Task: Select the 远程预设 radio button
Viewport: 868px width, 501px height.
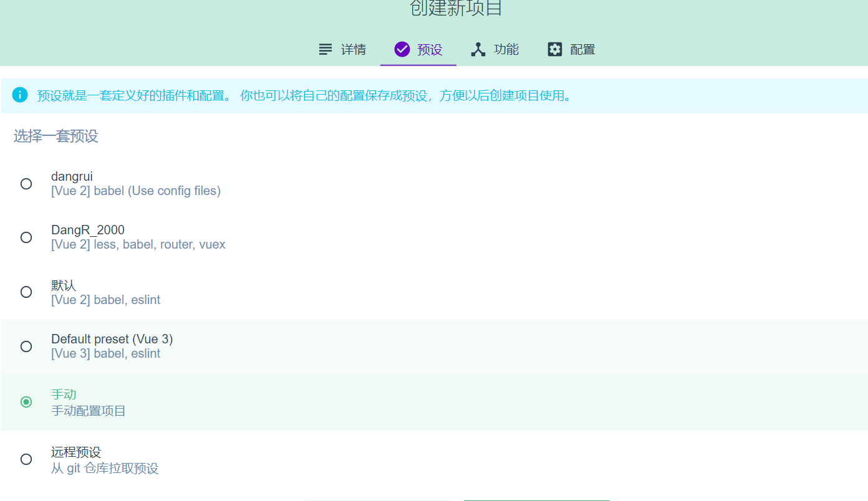Action: coord(26,459)
